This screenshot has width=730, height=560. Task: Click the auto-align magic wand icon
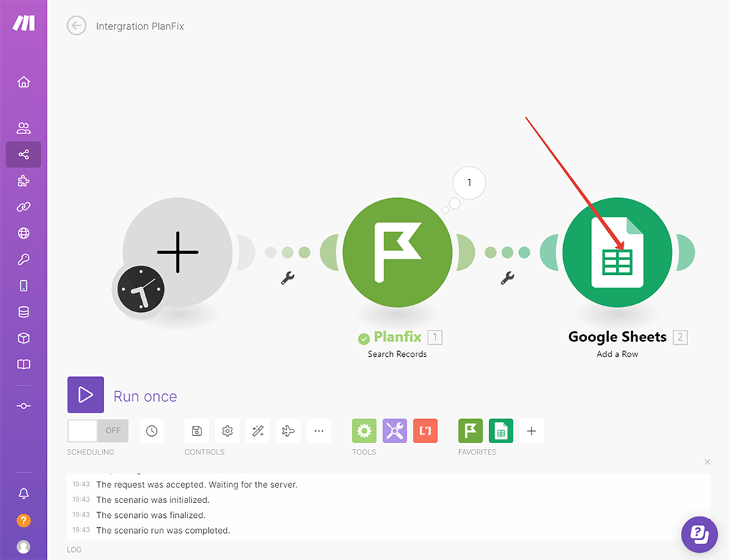pyautogui.click(x=258, y=431)
